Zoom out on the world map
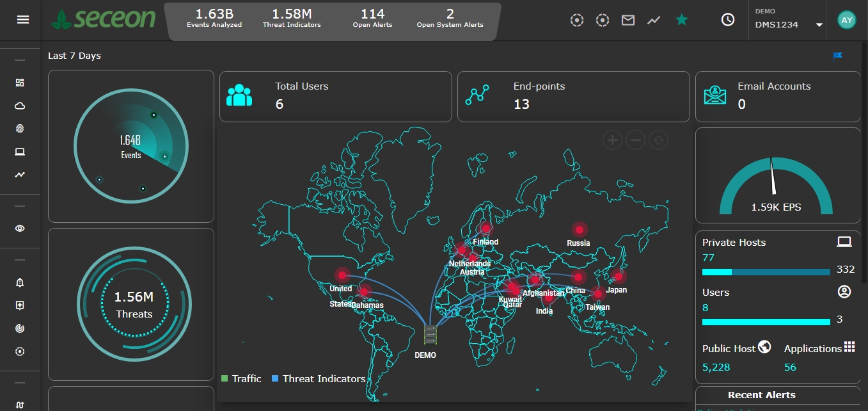This screenshot has width=868, height=411. point(635,140)
